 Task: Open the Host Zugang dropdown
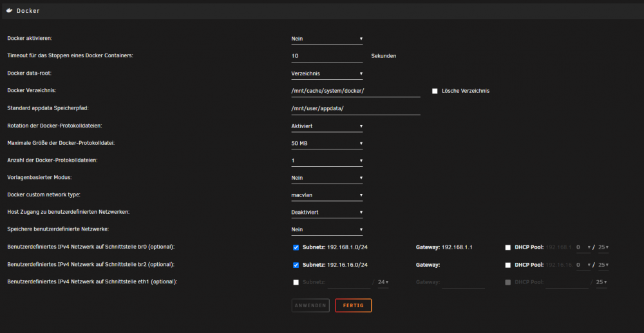pos(327,213)
